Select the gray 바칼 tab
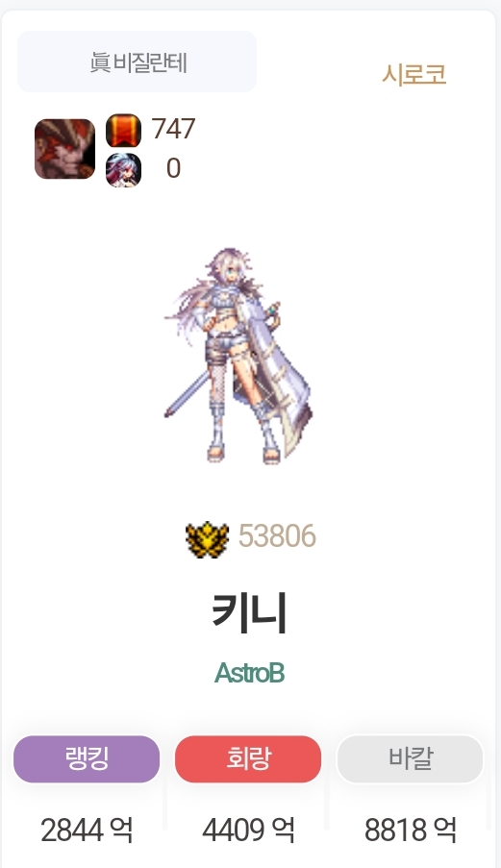This screenshot has height=868, width=501. [411, 759]
